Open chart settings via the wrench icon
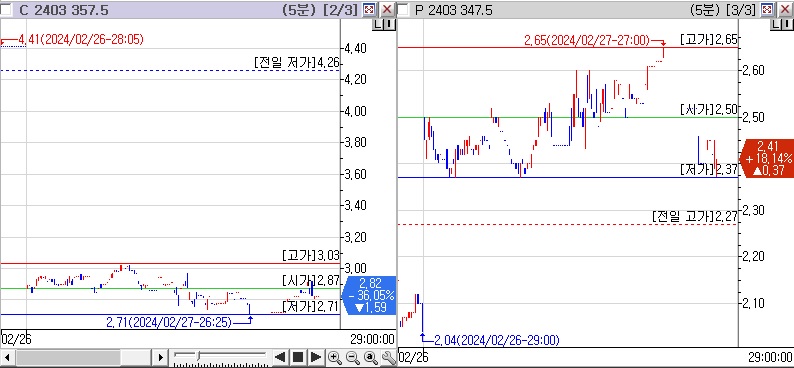This screenshot has width=794, height=368. 388,357
